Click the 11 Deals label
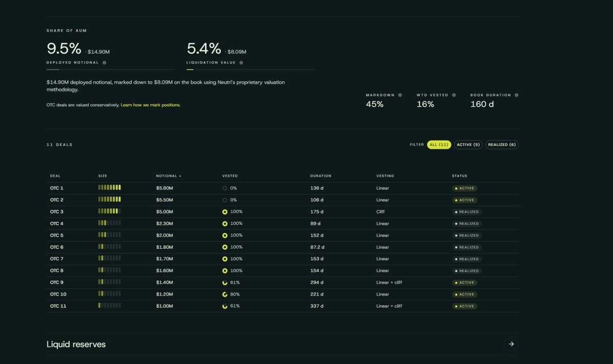Image resolution: width=613 pixels, height=364 pixels. pos(60,145)
